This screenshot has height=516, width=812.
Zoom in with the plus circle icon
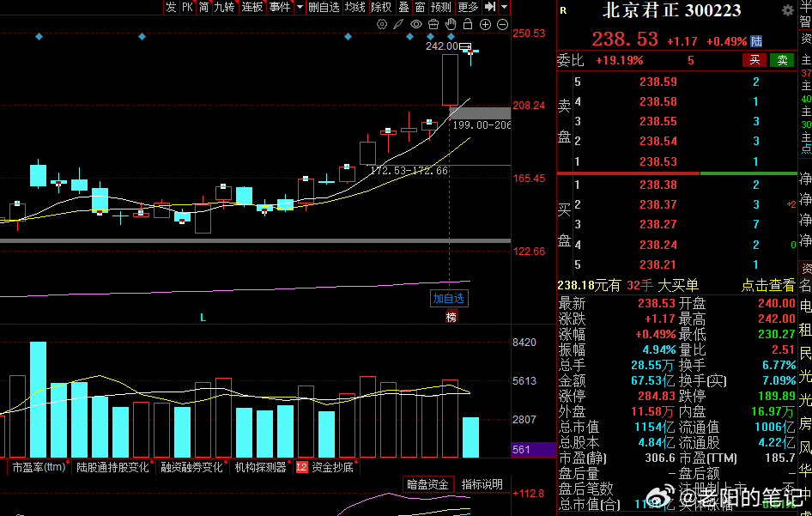(x=485, y=24)
